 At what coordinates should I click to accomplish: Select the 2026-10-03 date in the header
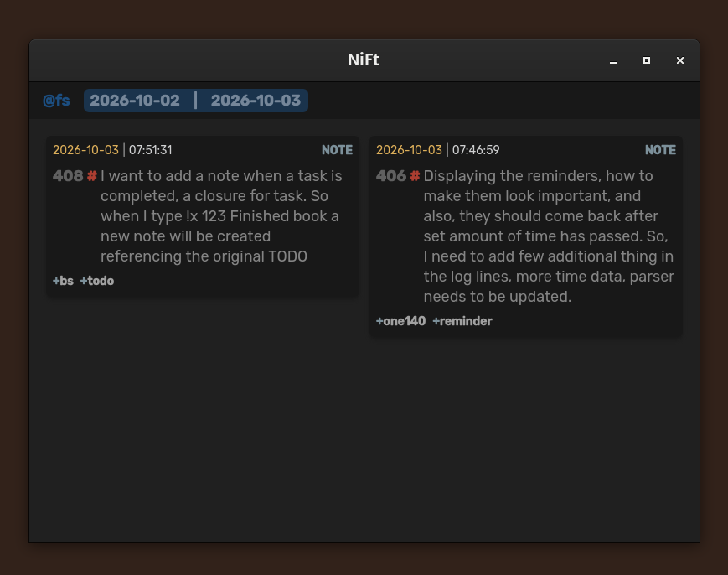click(256, 101)
